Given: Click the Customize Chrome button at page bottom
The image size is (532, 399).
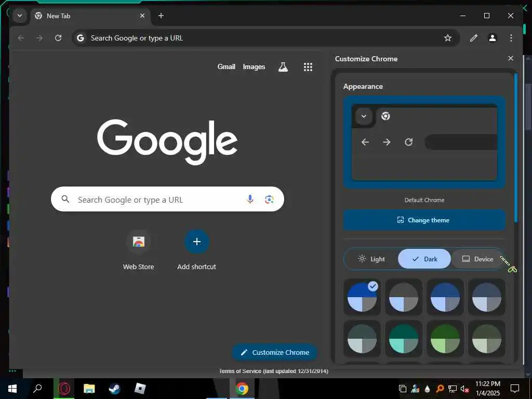Looking at the screenshot, I should pos(275,353).
